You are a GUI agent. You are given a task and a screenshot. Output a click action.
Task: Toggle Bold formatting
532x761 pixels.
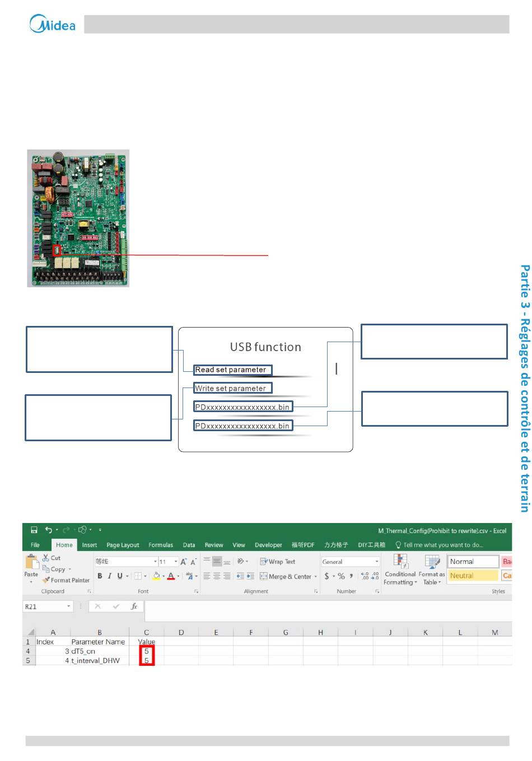tap(100, 576)
